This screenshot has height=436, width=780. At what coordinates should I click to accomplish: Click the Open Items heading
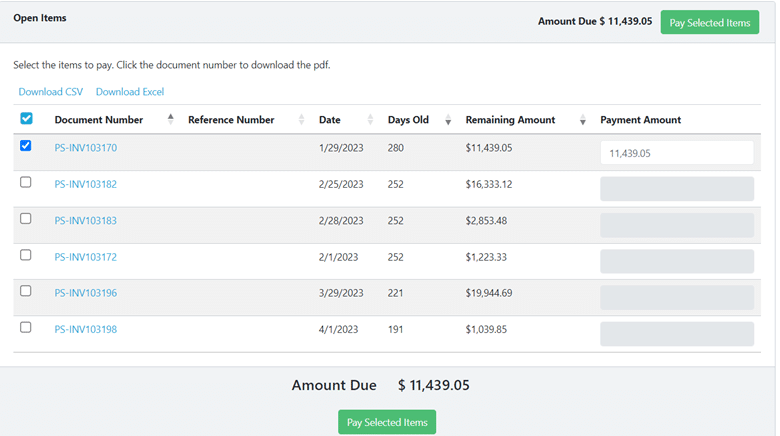(40, 18)
